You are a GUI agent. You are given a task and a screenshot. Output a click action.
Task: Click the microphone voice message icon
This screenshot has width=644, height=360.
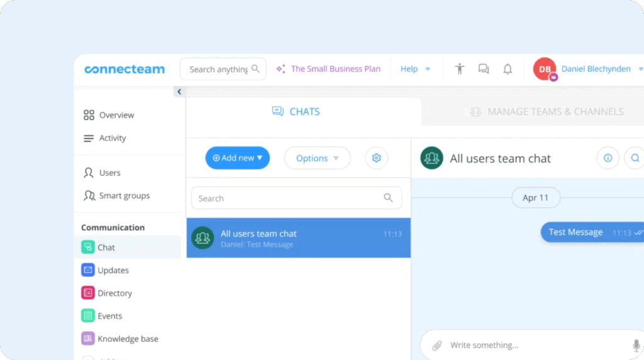click(636, 345)
